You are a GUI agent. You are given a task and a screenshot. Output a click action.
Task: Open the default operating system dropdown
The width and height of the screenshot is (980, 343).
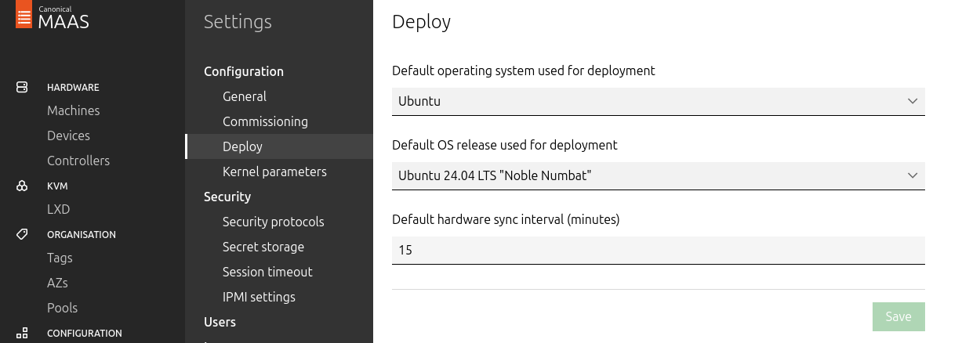[657, 101]
